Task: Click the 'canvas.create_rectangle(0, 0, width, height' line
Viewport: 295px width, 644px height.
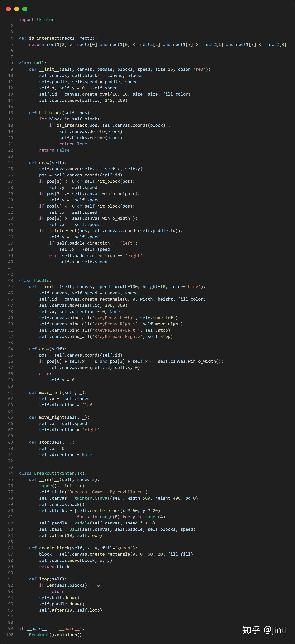Action: coord(122,299)
